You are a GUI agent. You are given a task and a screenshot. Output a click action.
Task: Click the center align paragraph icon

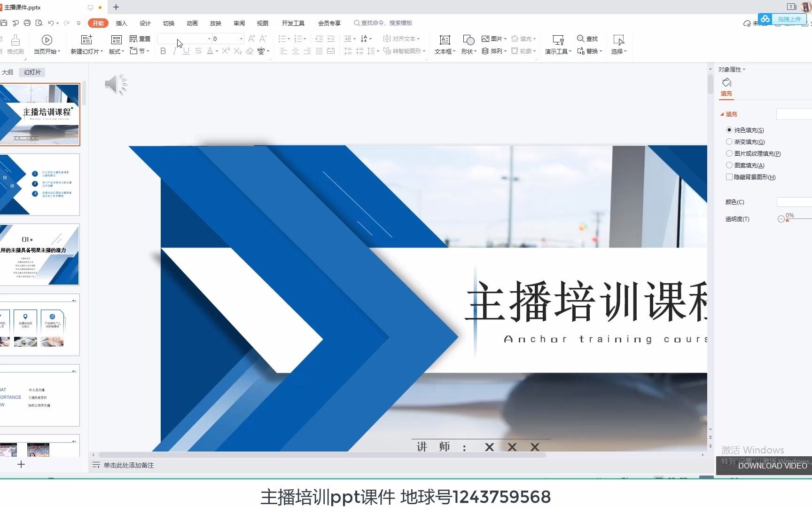(296, 51)
